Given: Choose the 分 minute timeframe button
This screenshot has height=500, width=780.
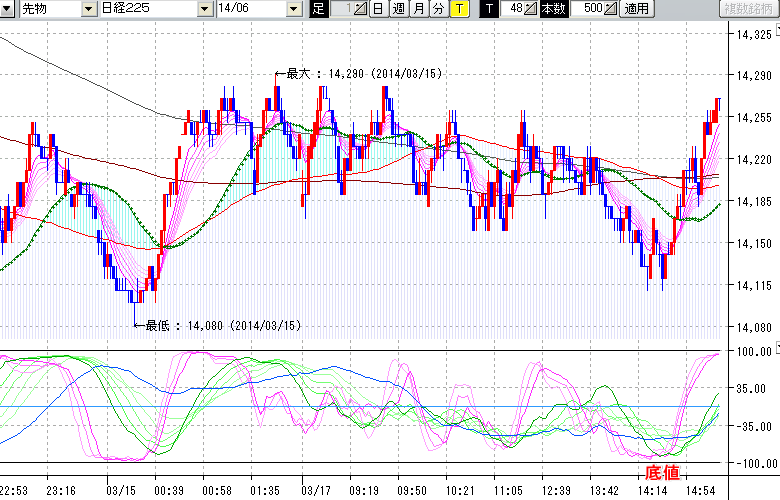Looking at the screenshot, I should pos(438,9).
